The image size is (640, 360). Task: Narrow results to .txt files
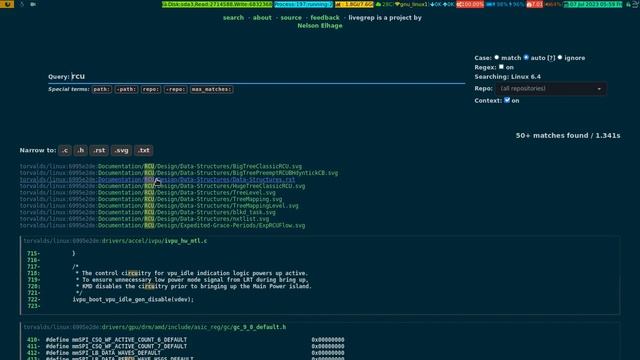pyautogui.click(x=144, y=150)
